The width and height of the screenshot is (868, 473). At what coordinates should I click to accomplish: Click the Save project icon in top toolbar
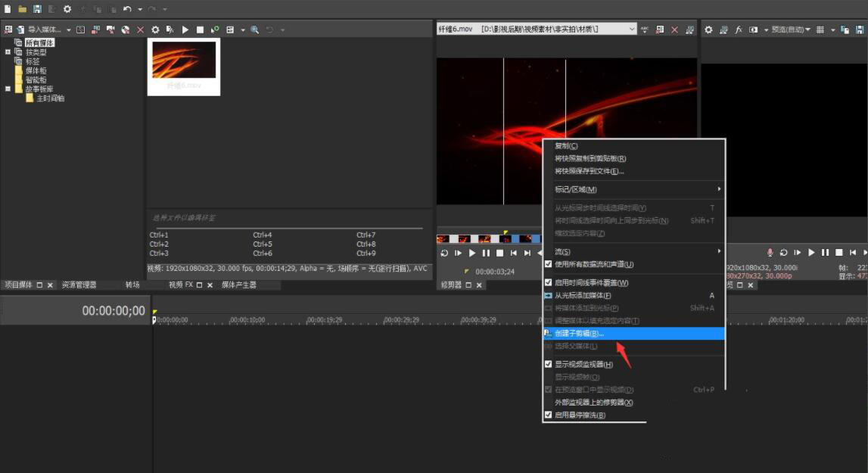coord(37,9)
